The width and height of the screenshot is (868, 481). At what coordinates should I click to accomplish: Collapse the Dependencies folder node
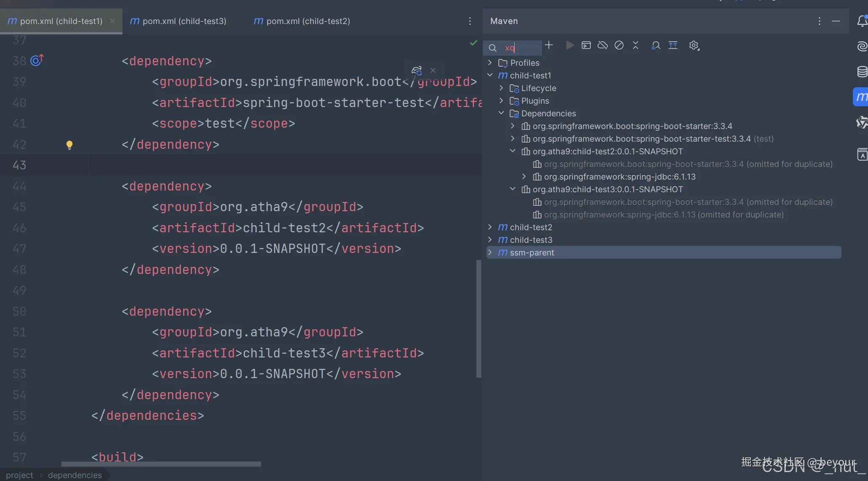501,113
